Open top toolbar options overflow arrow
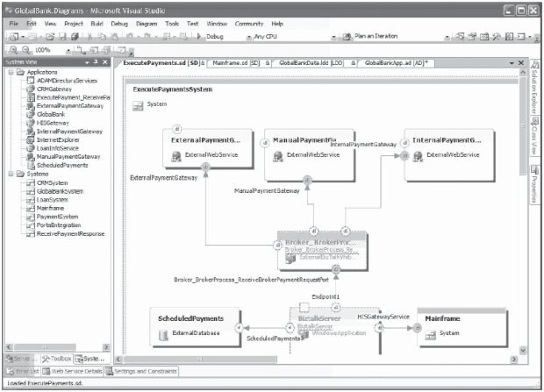 pos(536,38)
